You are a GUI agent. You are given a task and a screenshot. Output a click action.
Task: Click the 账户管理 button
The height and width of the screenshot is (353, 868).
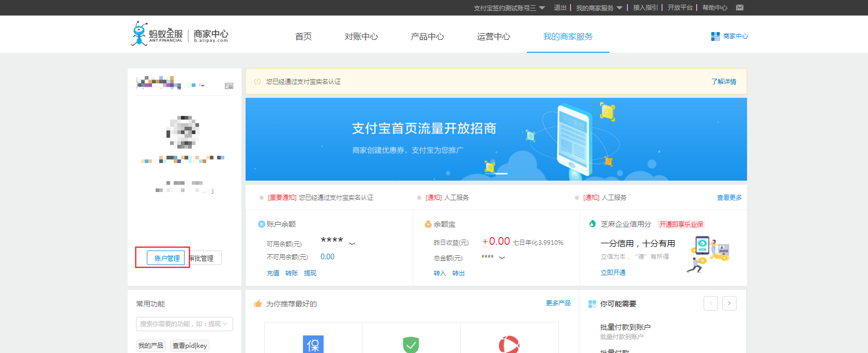[165, 258]
